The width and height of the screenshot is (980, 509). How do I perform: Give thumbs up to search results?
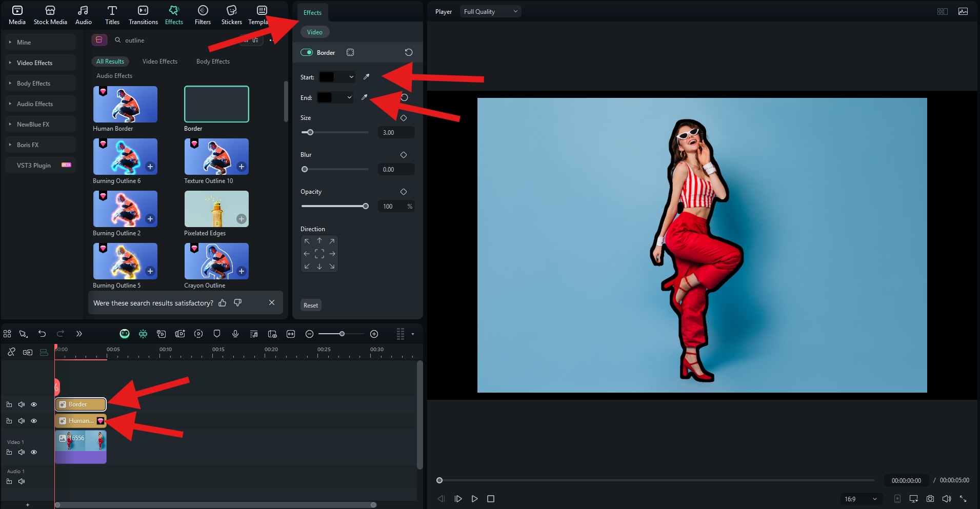(223, 303)
